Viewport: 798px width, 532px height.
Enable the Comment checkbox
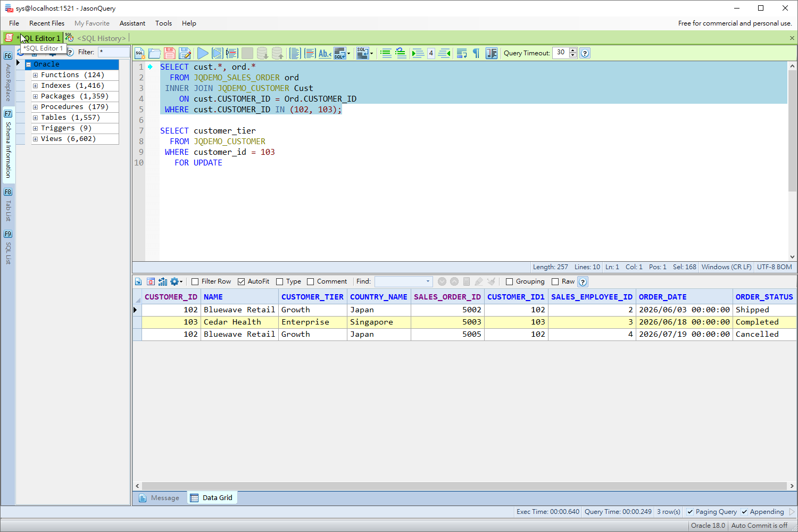(x=310, y=282)
